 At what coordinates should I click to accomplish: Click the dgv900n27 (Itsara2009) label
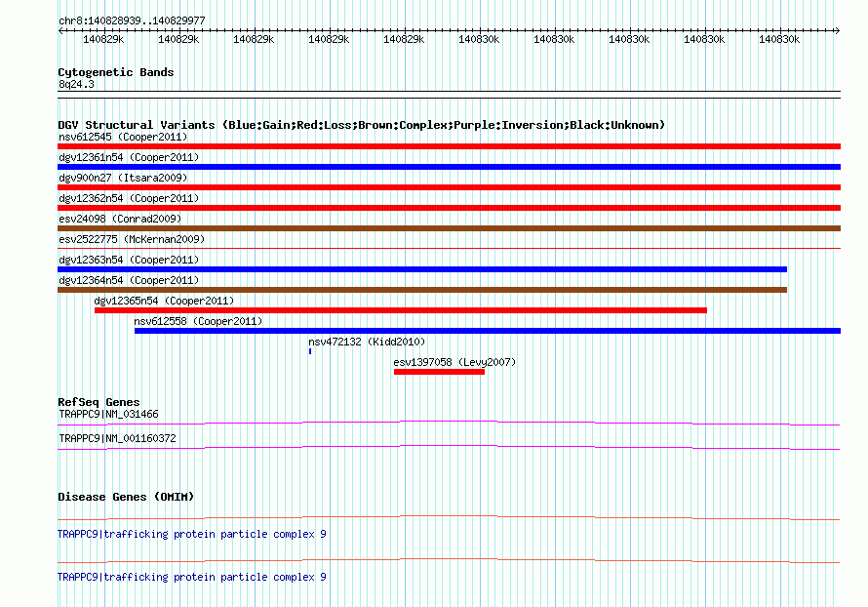coord(123,178)
